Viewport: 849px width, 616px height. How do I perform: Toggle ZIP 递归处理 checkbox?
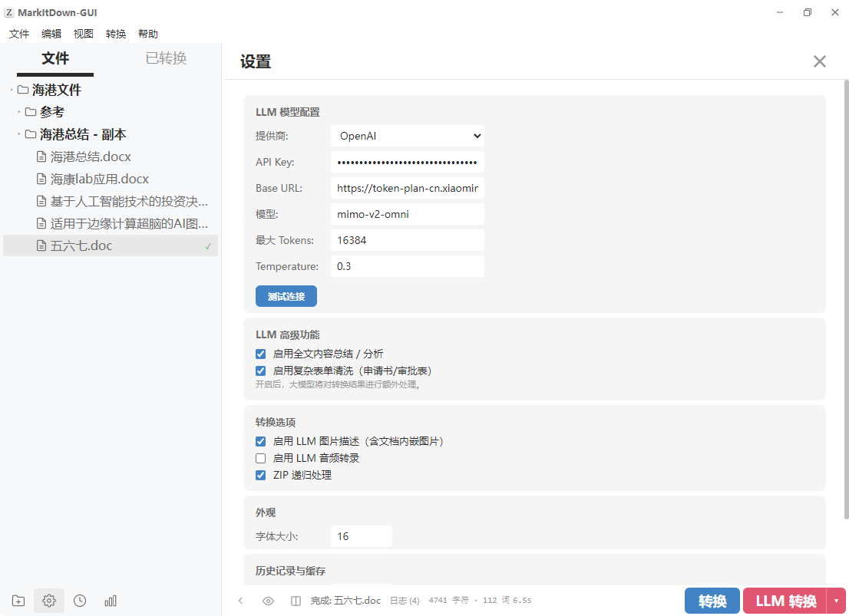pyautogui.click(x=260, y=476)
